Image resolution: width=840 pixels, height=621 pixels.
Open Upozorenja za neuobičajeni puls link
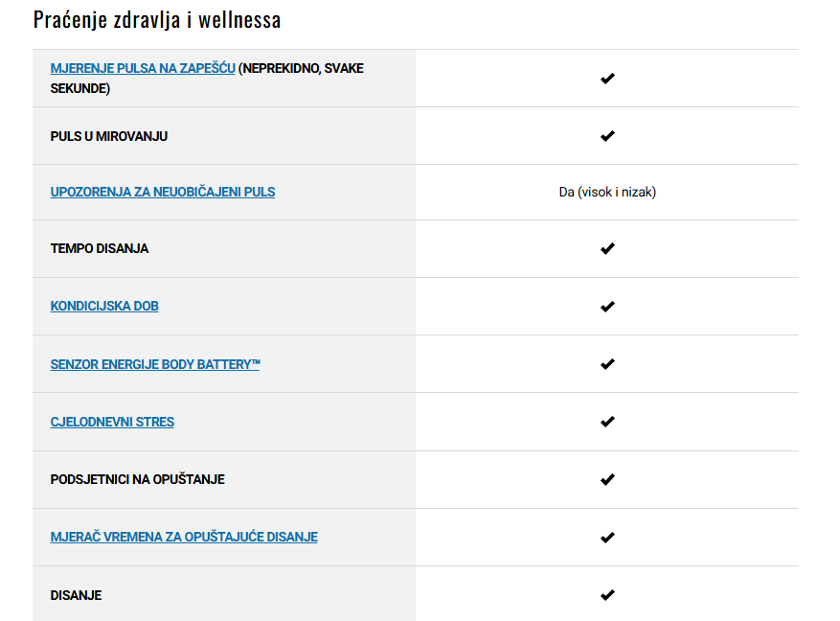pyautogui.click(x=162, y=192)
